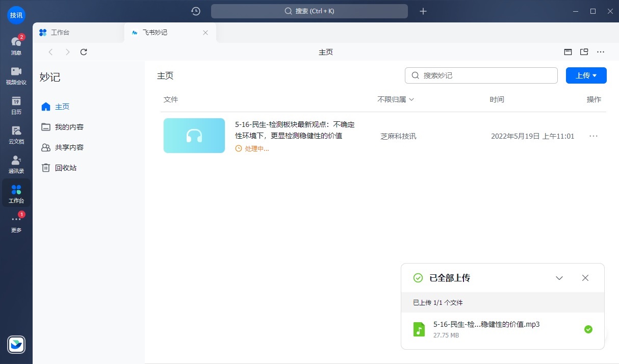Open Contacts (通讯录) in the sidebar
Viewport: 619px width, 364px height.
[x=16, y=162]
